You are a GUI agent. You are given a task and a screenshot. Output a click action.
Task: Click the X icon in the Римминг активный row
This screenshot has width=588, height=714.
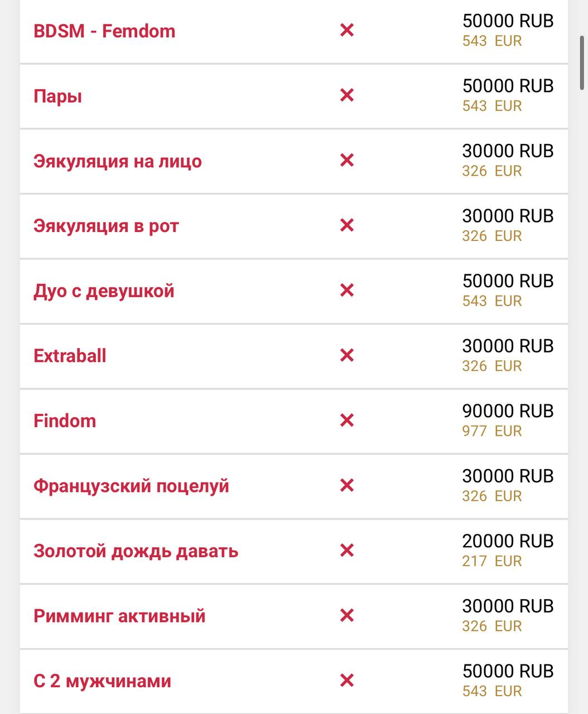[x=347, y=615]
